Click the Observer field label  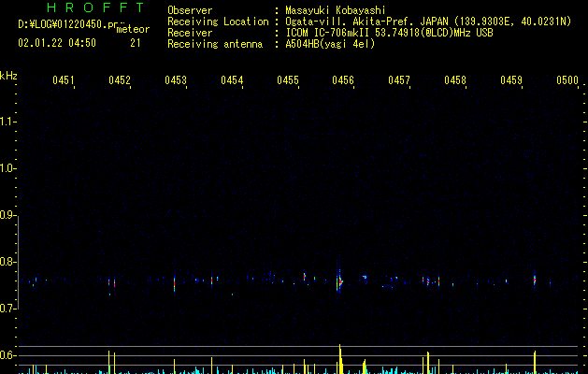coord(190,10)
